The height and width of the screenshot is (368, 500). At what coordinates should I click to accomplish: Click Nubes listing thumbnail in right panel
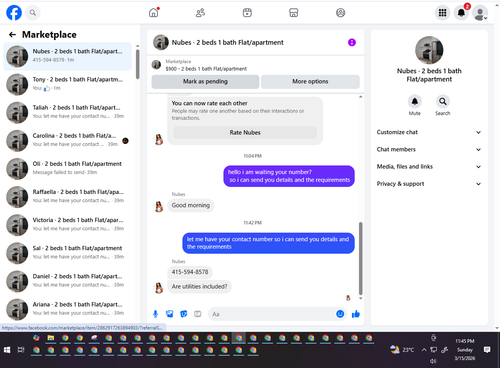pos(429,50)
